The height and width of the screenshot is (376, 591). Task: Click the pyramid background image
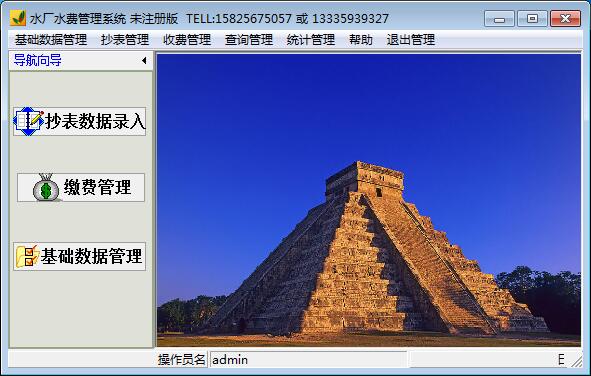click(x=369, y=200)
